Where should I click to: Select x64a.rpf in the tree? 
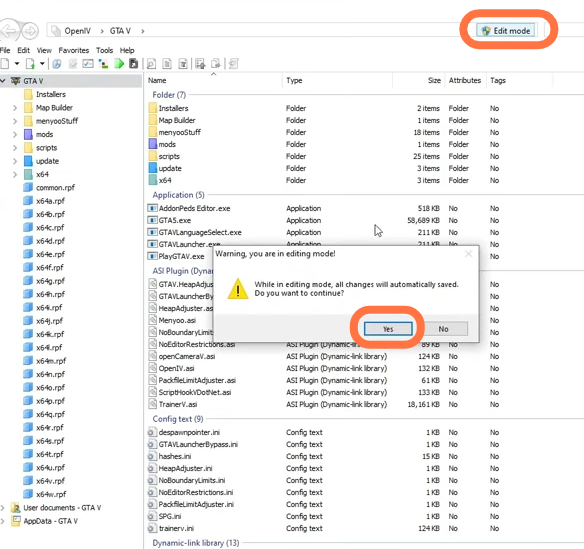click(x=50, y=201)
